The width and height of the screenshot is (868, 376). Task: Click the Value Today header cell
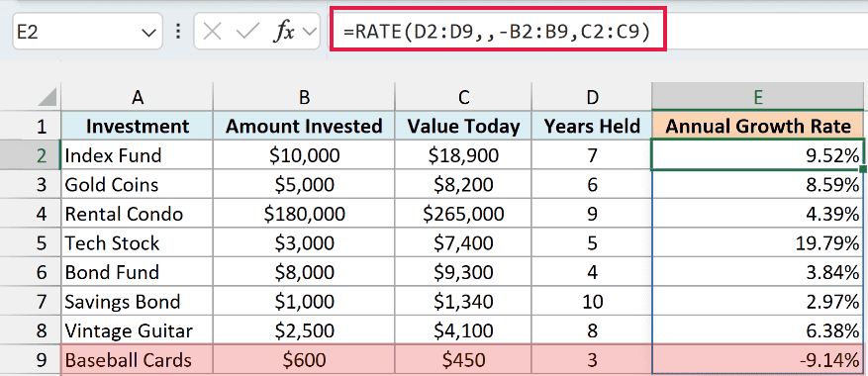(463, 127)
